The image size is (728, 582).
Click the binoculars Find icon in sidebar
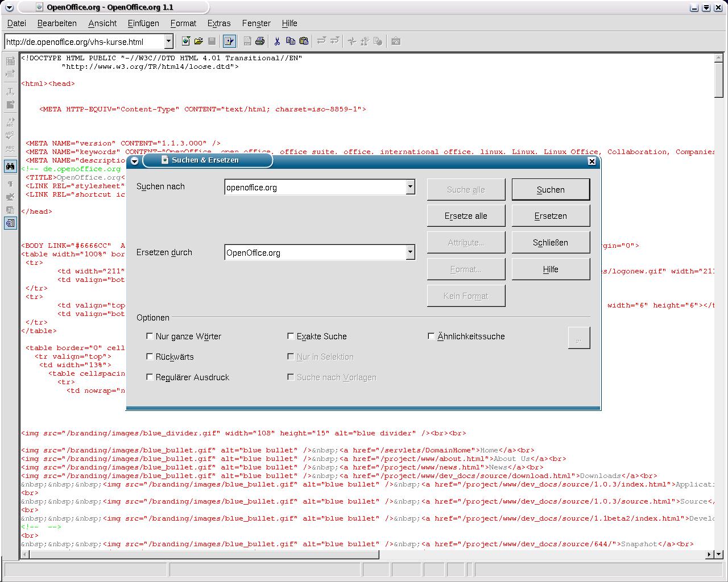point(10,167)
